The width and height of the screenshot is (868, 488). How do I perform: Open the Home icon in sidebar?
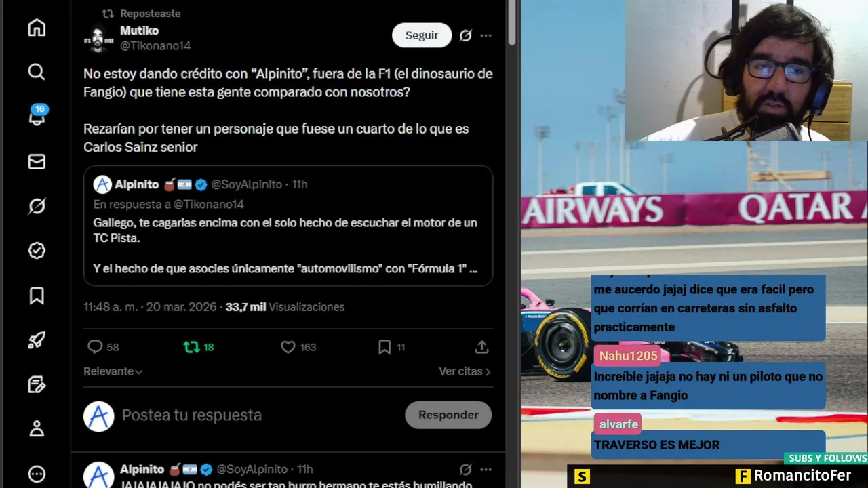click(37, 28)
